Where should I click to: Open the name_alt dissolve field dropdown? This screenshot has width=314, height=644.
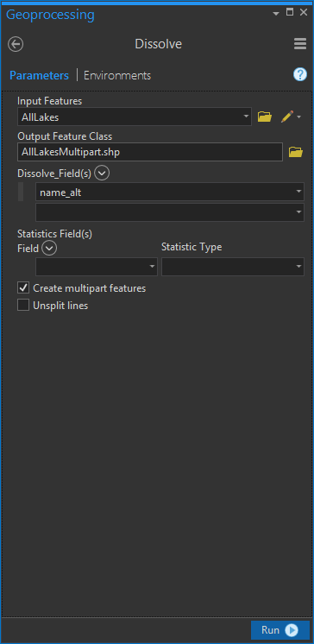coord(170,192)
